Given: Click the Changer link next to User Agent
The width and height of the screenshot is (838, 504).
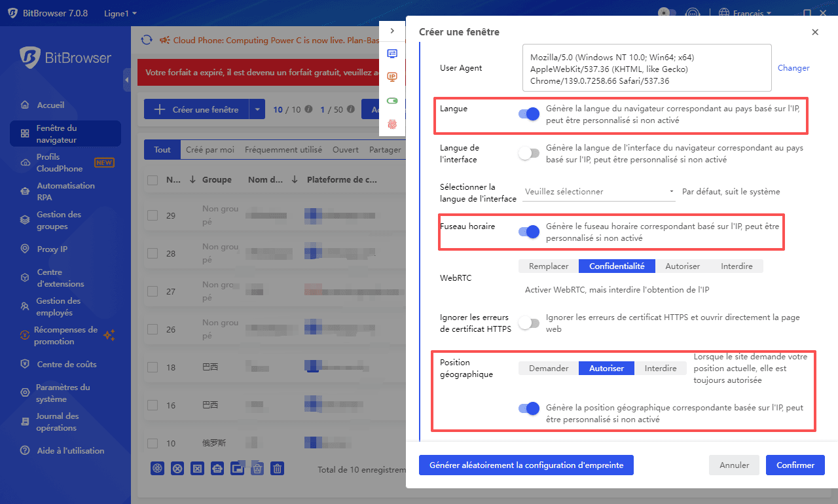Looking at the screenshot, I should 793,67.
